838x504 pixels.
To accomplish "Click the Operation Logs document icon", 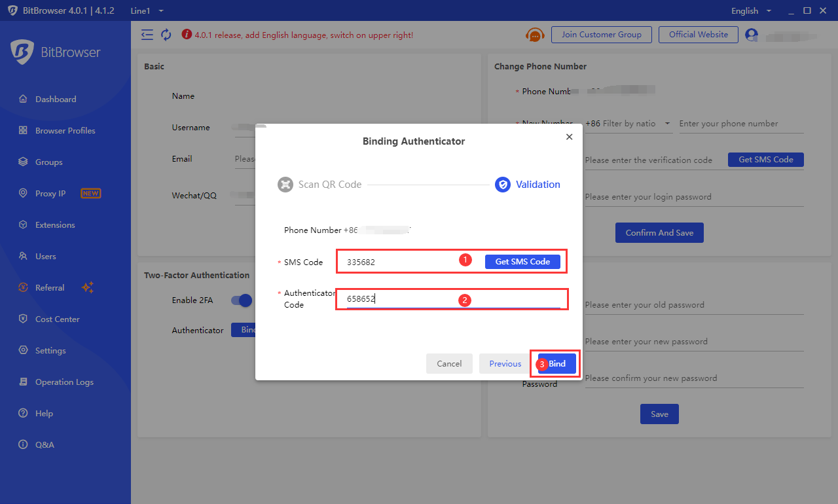I will 23,382.
